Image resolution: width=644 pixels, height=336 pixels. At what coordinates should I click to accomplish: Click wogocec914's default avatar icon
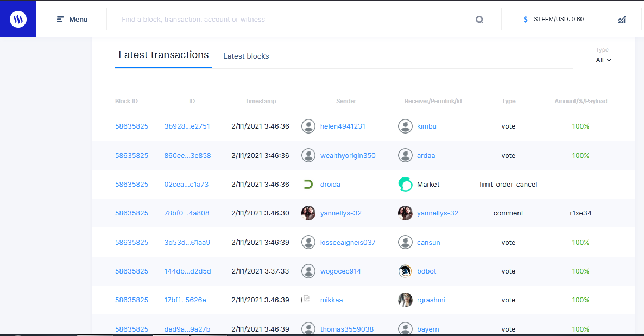click(308, 271)
